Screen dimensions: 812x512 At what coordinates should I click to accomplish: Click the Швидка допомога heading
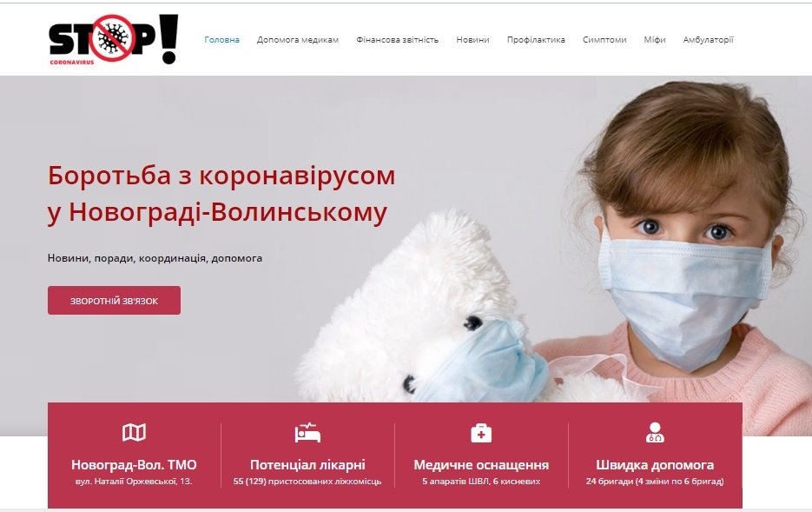coord(655,464)
